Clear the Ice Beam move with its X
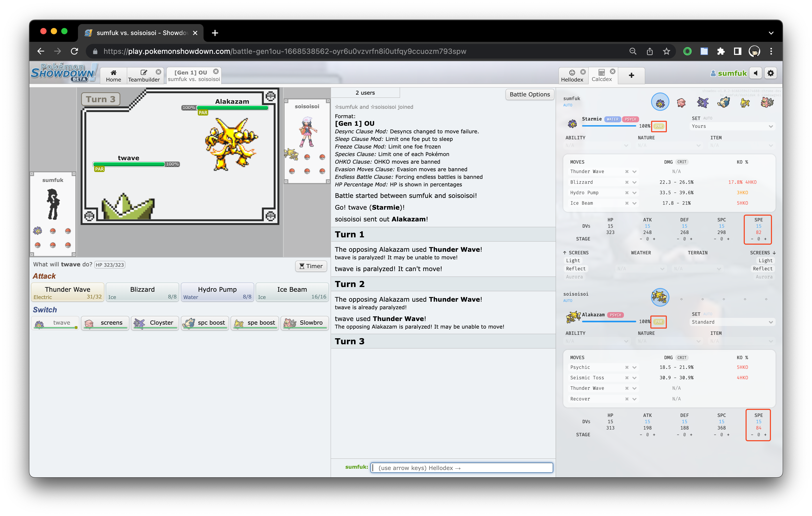 627,203
